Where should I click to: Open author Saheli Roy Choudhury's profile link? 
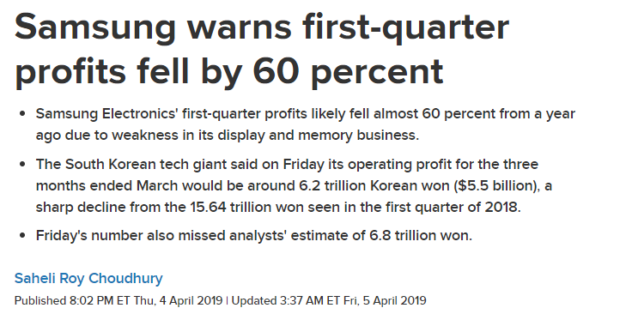[x=88, y=278]
